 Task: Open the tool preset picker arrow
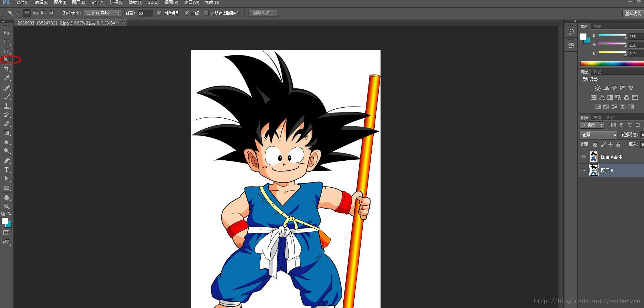18,13
